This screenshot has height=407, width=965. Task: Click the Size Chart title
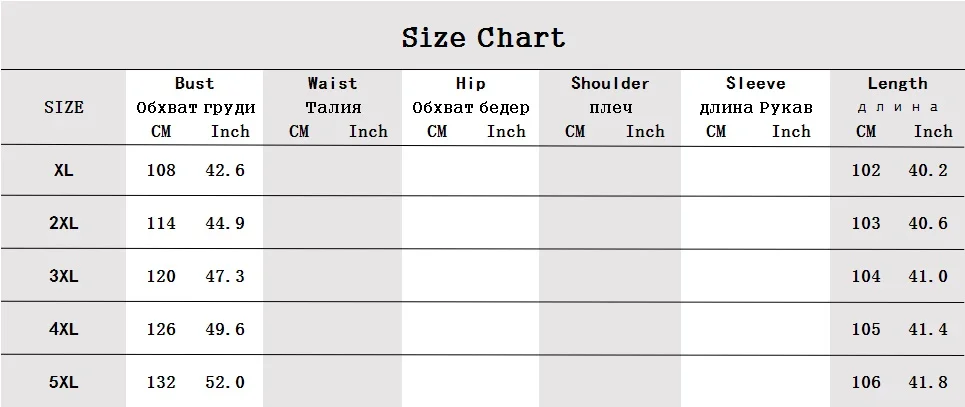point(483,38)
